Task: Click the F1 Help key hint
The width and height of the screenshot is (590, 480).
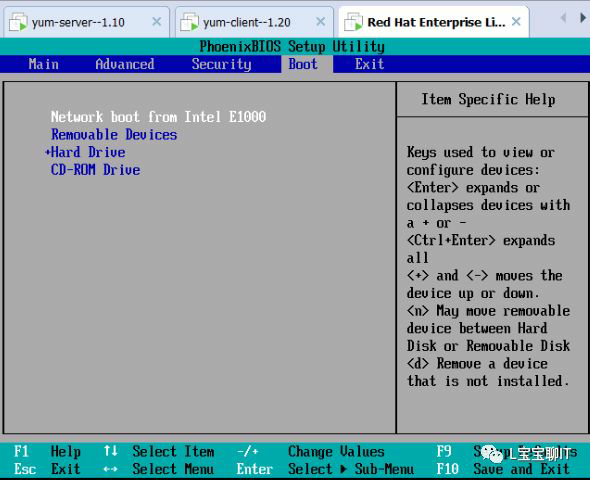Action: pos(47,451)
